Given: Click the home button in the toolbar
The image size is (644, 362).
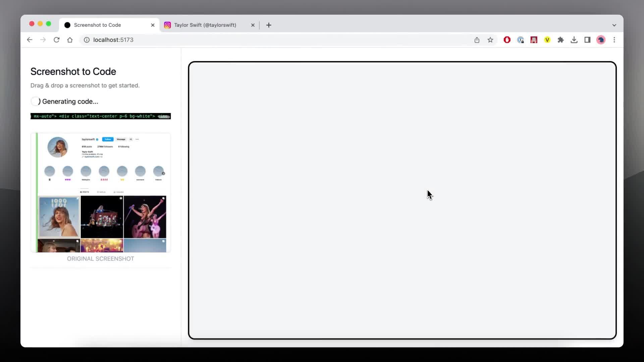Looking at the screenshot, I should (70, 40).
